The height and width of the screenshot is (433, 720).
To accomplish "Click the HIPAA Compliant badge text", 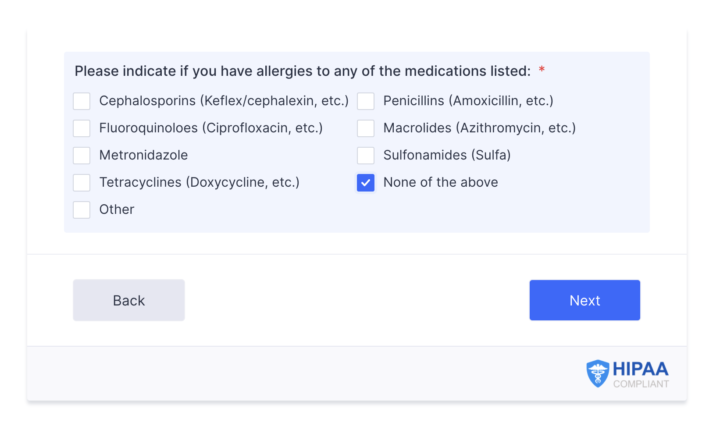I will coord(641,374).
